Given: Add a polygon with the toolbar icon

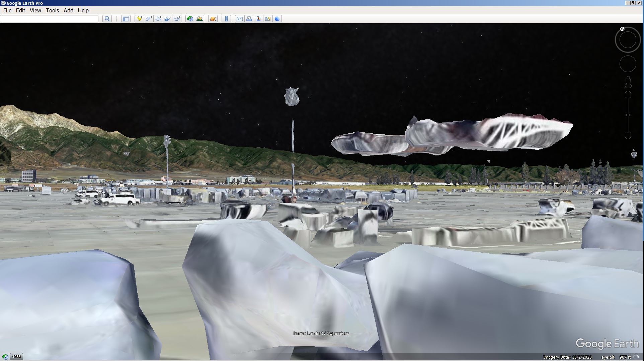Looking at the screenshot, I should coord(149,19).
